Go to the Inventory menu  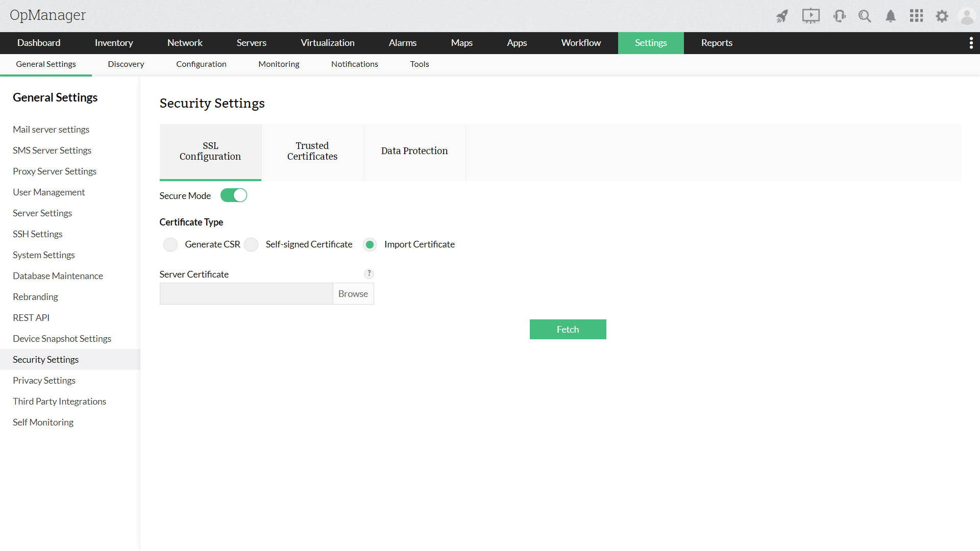coord(114,43)
